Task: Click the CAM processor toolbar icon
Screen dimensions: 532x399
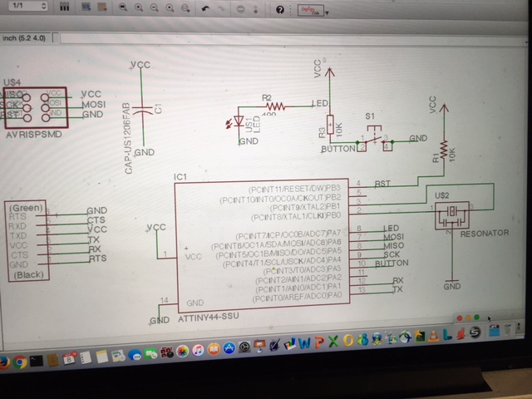Action: (102, 7)
